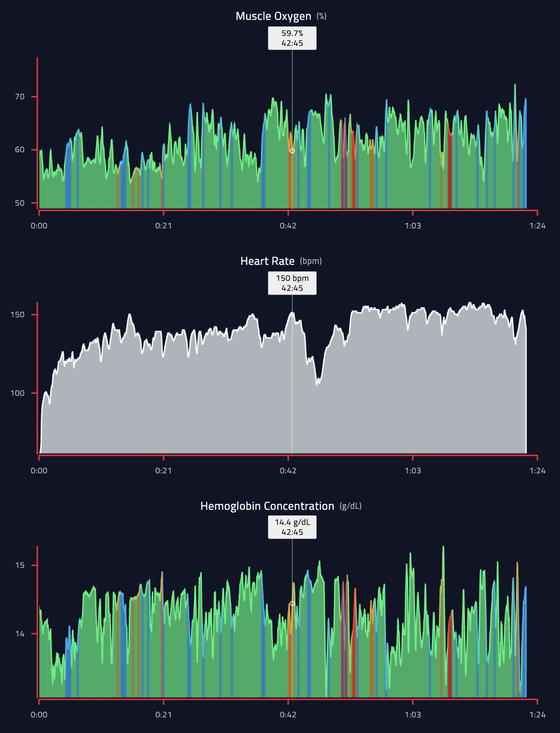Click the 59.7% tooltip on Muscle Oxygen chart
This screenshot has height=733, width=560.
(292, 38)
